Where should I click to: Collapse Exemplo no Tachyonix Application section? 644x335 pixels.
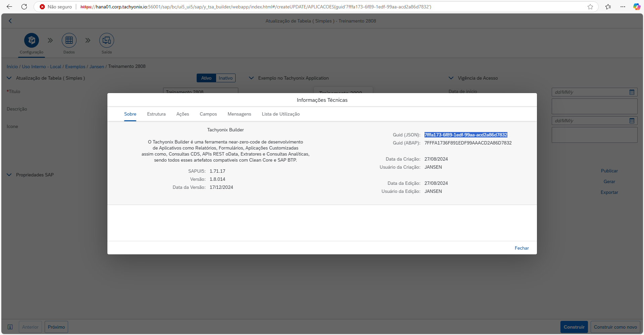(251, 78)
